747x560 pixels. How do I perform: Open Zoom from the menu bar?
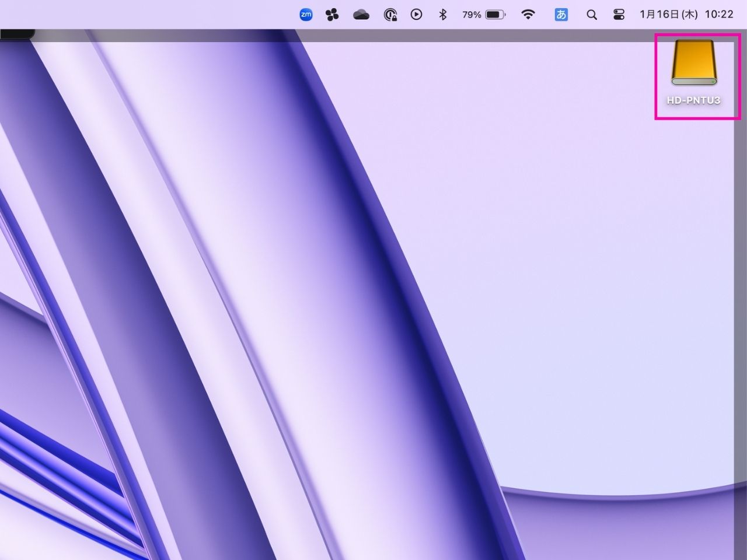[x=306, y=15]
